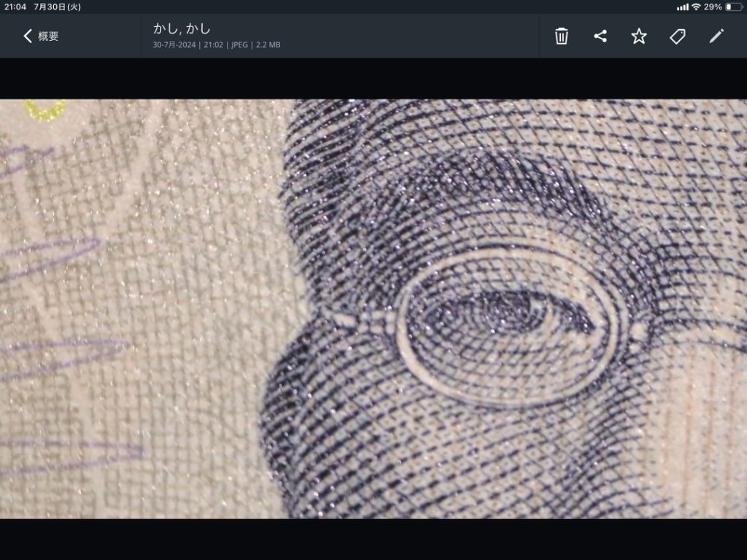
Task: Tap the title かし, かし
Action: pos(182,29)
